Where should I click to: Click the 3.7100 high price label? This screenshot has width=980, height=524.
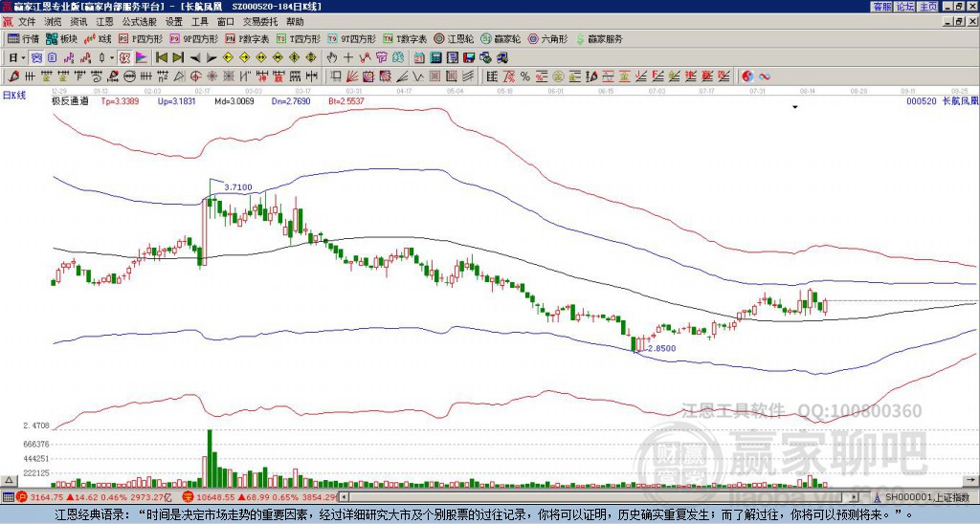coord(238,186)
